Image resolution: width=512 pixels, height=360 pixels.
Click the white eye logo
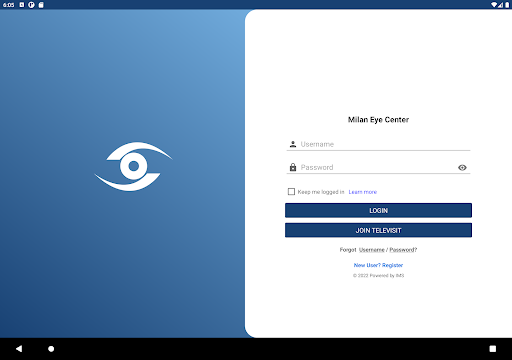(x=133, y=166)
